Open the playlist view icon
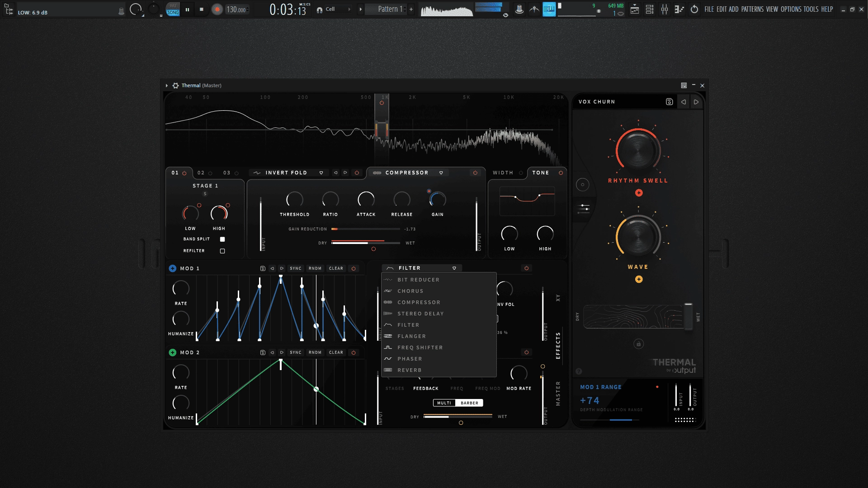This screenshot has height=488, width=868. (635, 9)
